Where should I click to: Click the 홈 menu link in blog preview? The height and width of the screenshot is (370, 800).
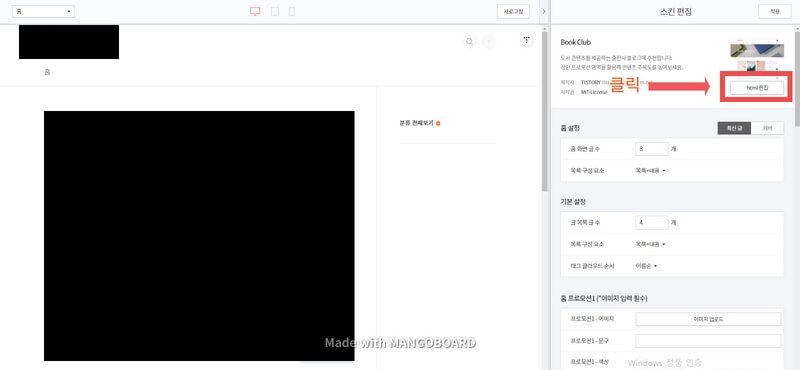pyautogui.click(x=47, y=72)
